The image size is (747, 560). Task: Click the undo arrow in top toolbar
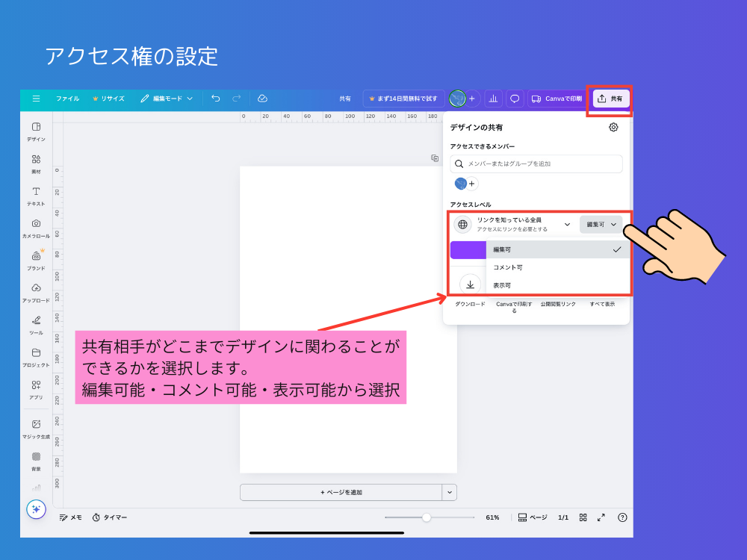coord(216,99)
